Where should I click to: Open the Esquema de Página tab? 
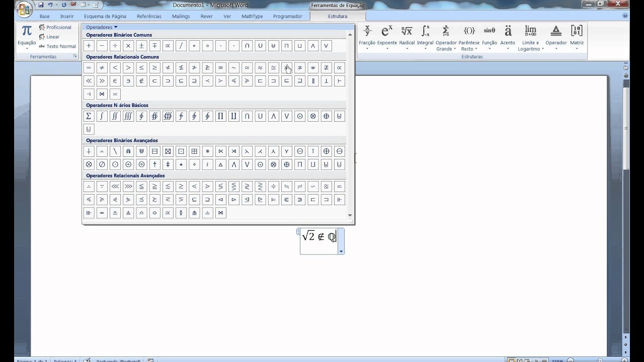(x=105, y=16)
